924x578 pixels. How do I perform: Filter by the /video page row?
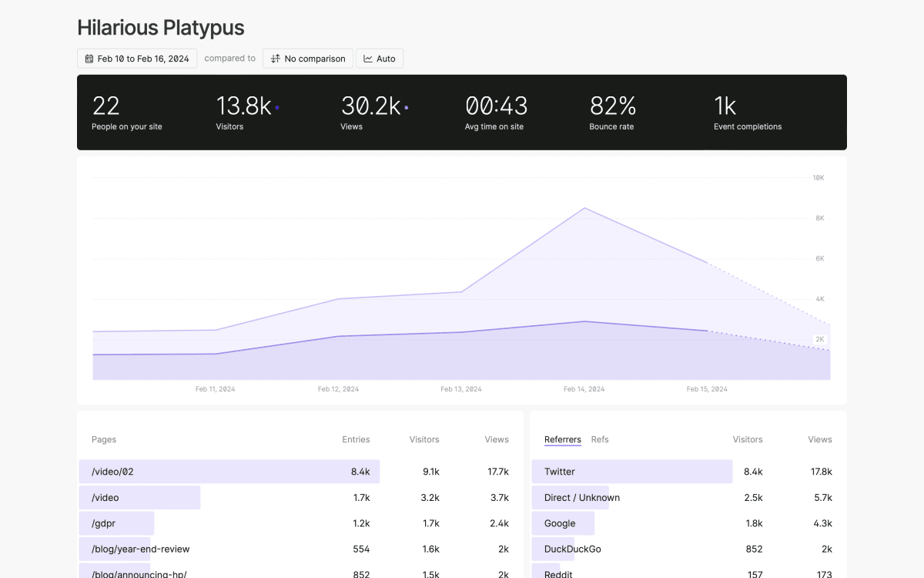(300, 498)
